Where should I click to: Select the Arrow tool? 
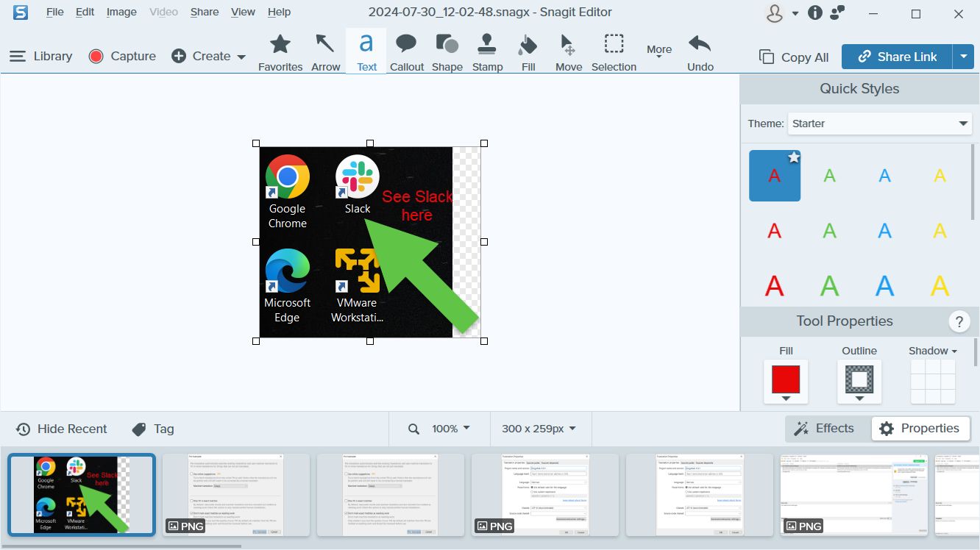point(325,52)
